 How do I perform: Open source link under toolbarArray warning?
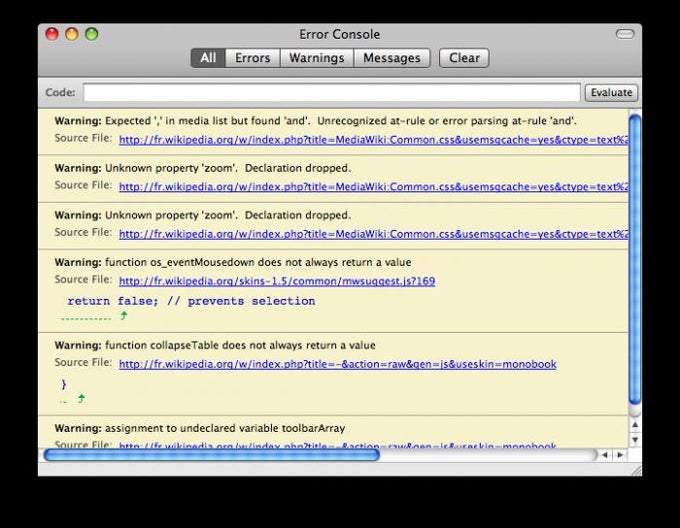(x=337, y=445)
